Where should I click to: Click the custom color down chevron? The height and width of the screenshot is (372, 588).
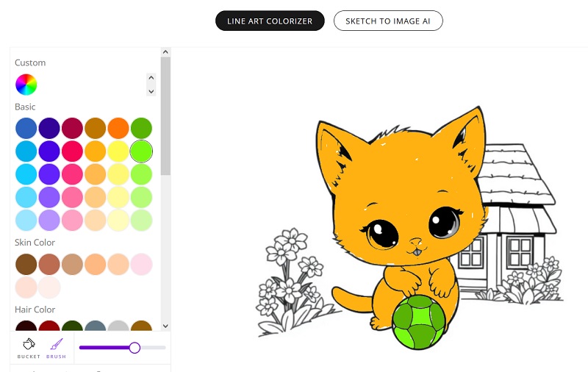pyautogui.click(x=151, y=91)
